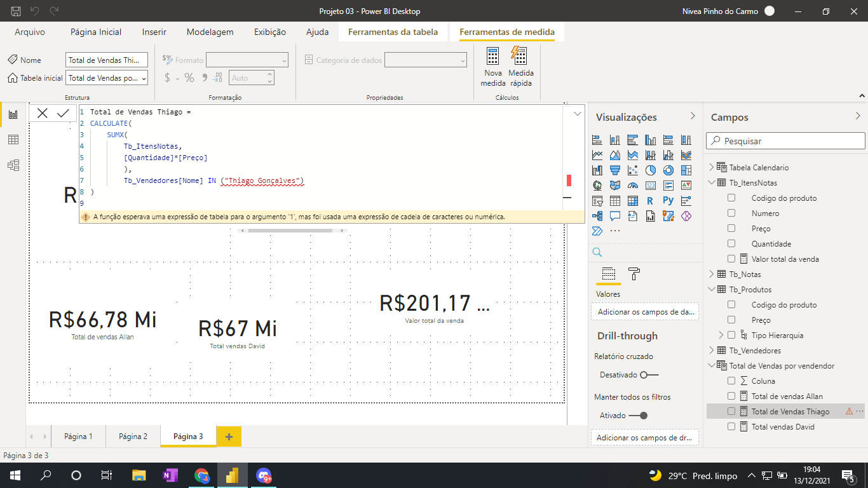868x488 pixels.
Task: Select the globe map visualization
Action: (597, 186)
